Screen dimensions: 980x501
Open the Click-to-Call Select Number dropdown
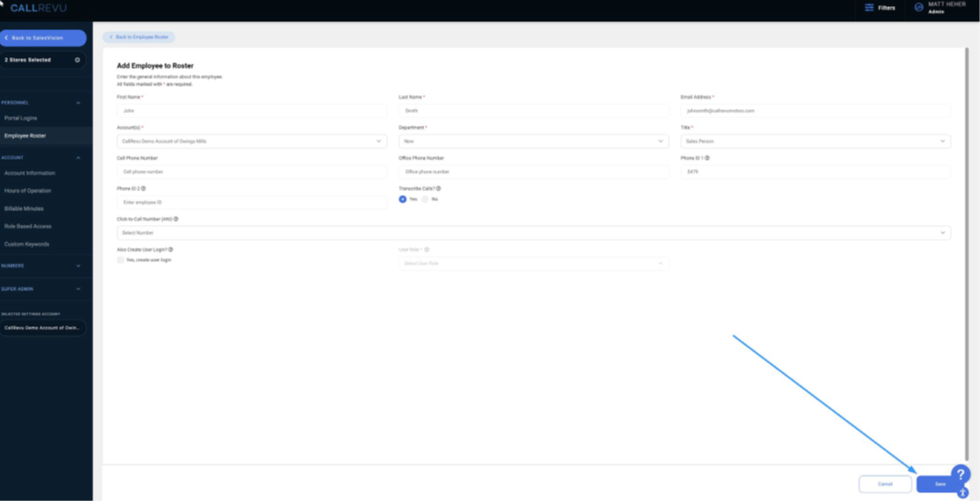click(534, 233)
